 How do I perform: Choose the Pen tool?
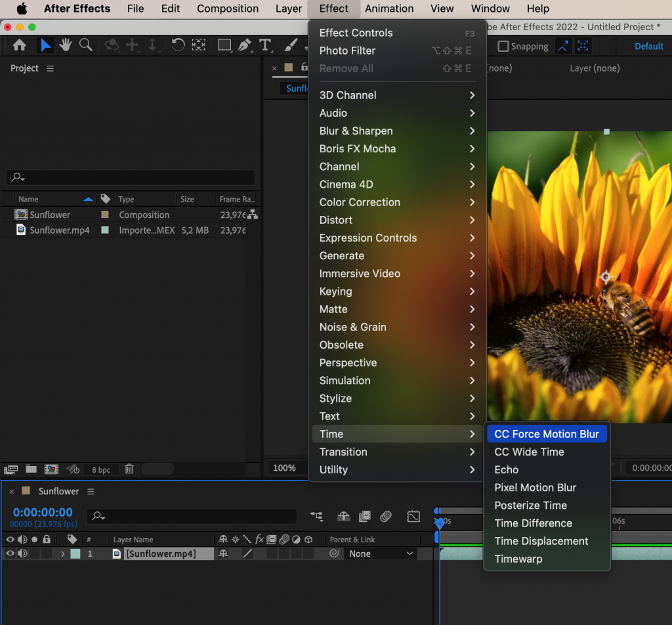click(x=246, y=45)
